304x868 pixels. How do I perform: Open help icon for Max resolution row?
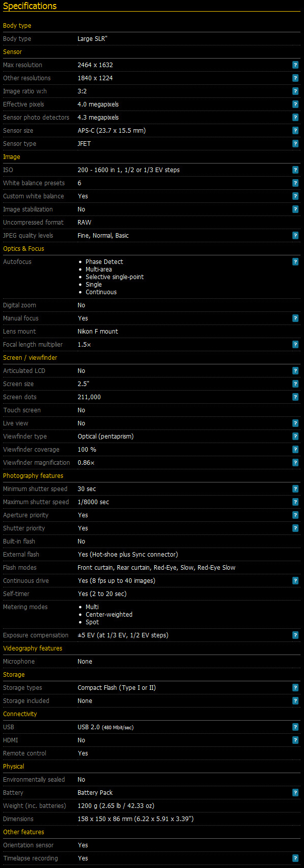click(x=295, y=65)
